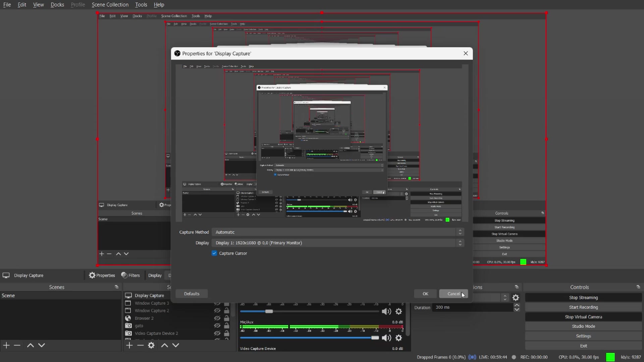Move the selected source up in Sources
644x362 pixels.
164,345
